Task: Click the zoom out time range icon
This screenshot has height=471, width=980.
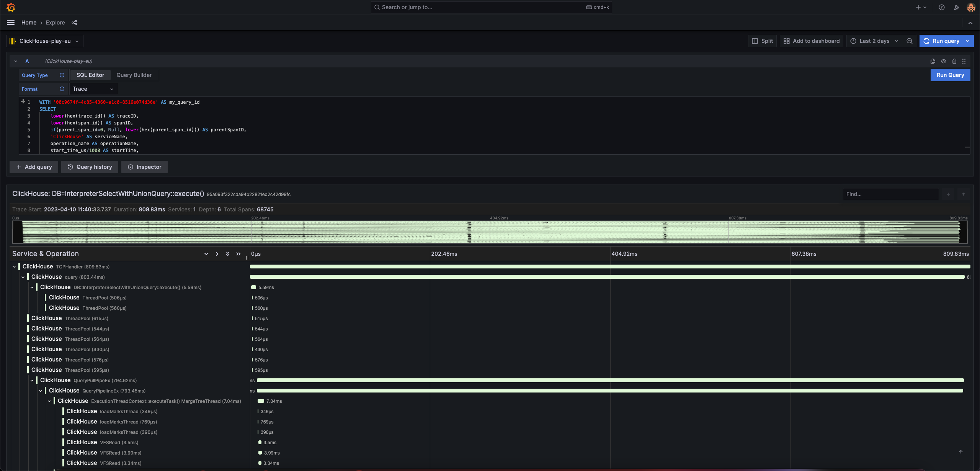Action: pyautogui.click(x=910, y=41)
